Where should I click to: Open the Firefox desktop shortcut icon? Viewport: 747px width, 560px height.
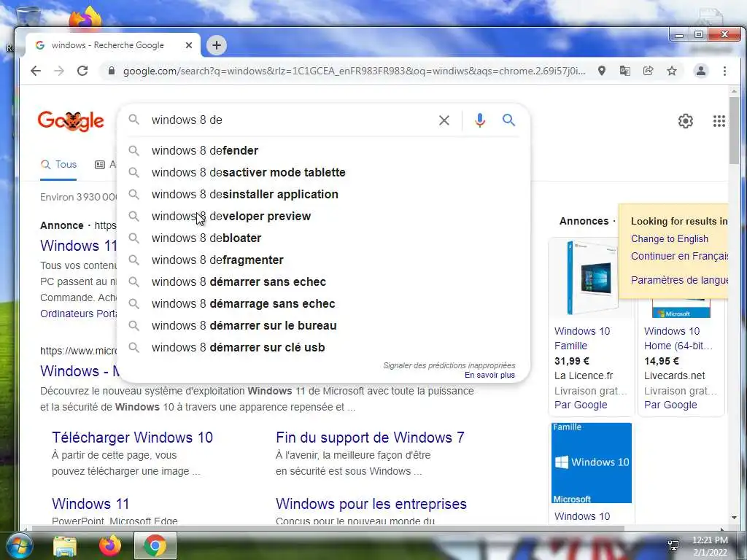[86, 18]
